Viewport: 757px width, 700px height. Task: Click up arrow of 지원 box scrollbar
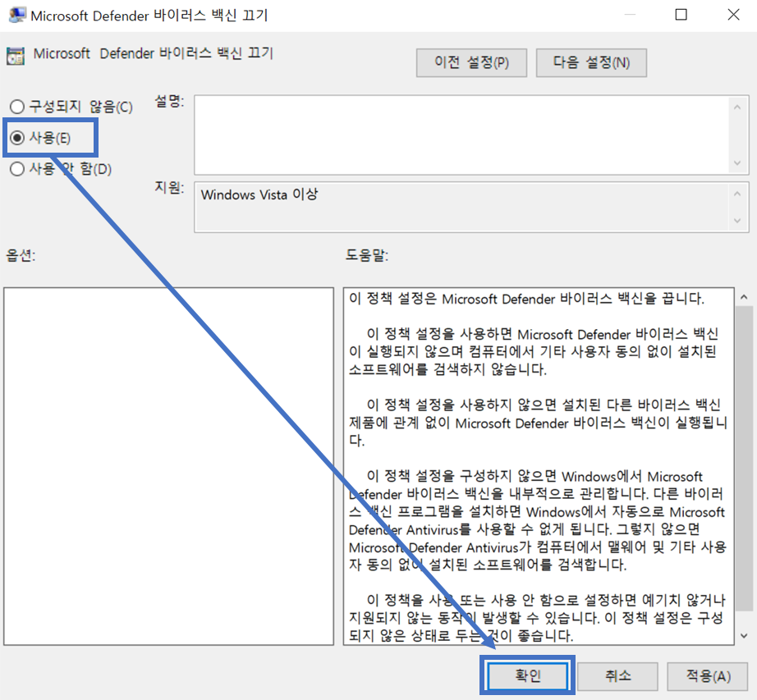pyautogui.click(x=737, y=194)
